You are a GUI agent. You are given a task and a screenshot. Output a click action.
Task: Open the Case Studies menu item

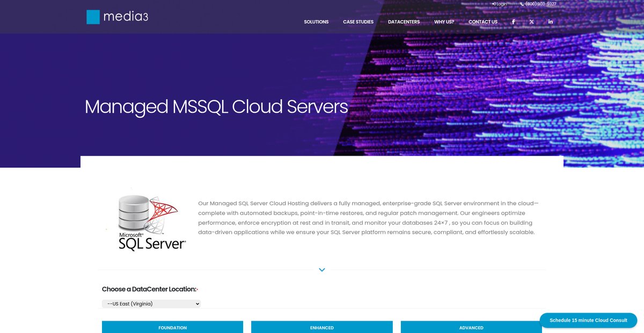358,22
